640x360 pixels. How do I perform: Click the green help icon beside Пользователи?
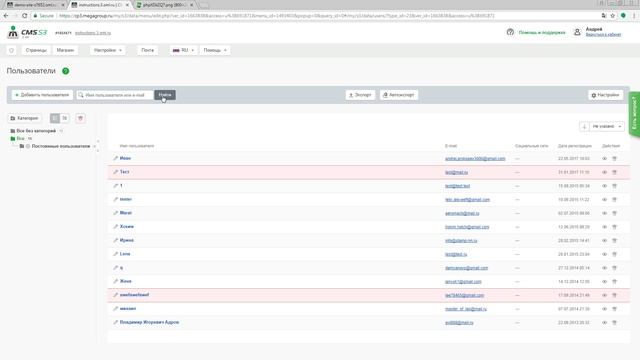click(65, 71)
